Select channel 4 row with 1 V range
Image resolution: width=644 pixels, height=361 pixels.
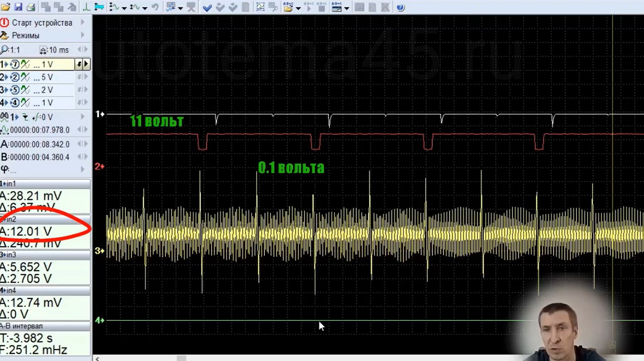coord(37,103)
